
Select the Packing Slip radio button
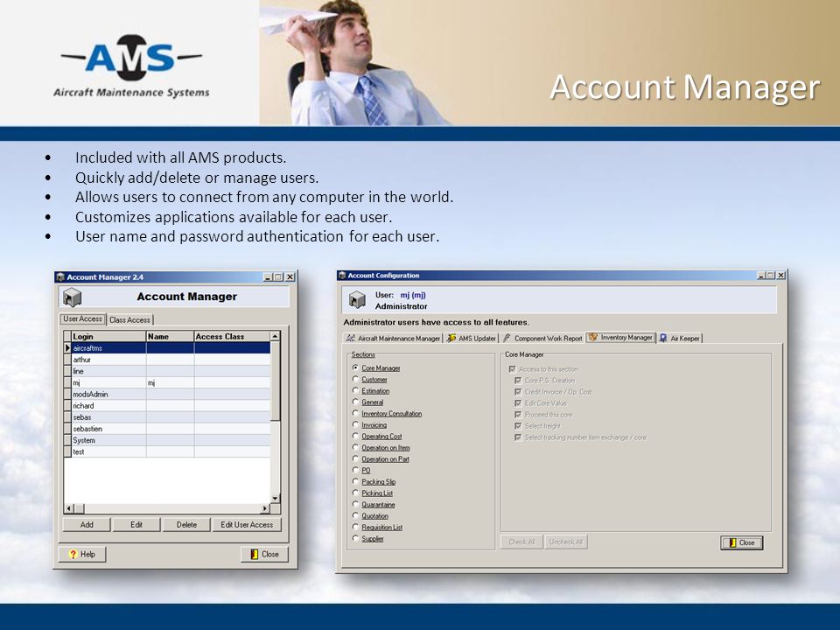click(355, 481)
